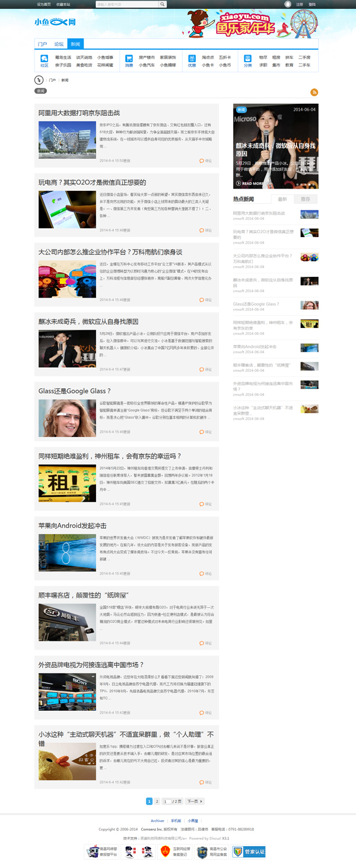Click comment icon under 阿里用大数据 article

(x=202, y=161)
